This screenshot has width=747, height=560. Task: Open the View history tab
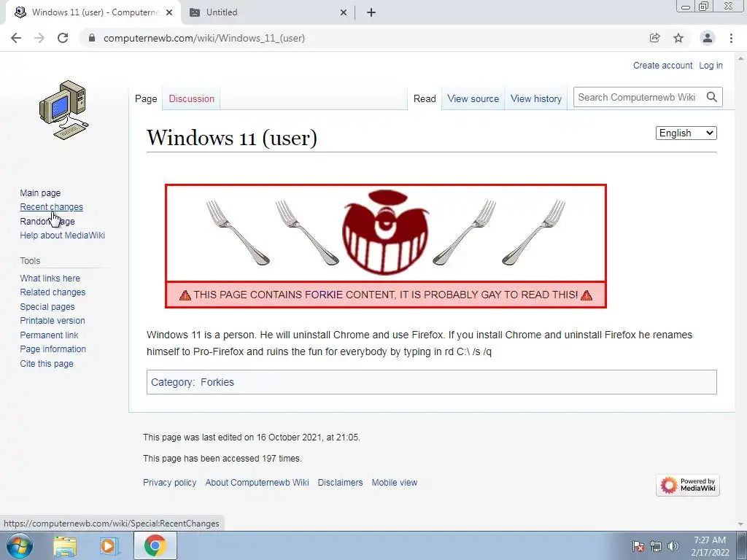tap(536, 98)
